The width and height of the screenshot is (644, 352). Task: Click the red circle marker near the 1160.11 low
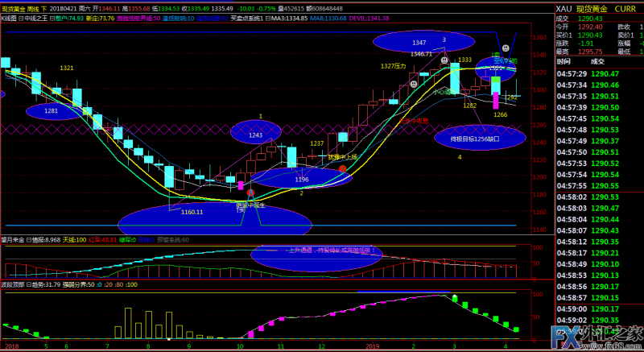pos(250,193)
